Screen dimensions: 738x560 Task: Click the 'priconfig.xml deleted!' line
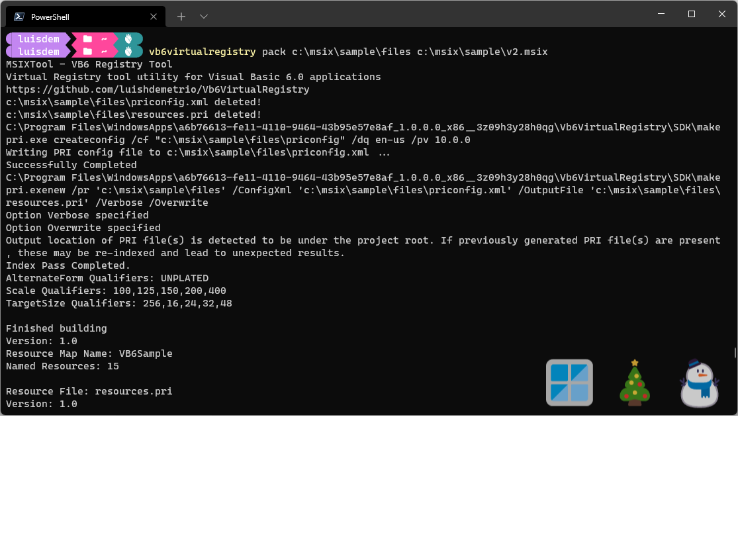tap(134, 102)
